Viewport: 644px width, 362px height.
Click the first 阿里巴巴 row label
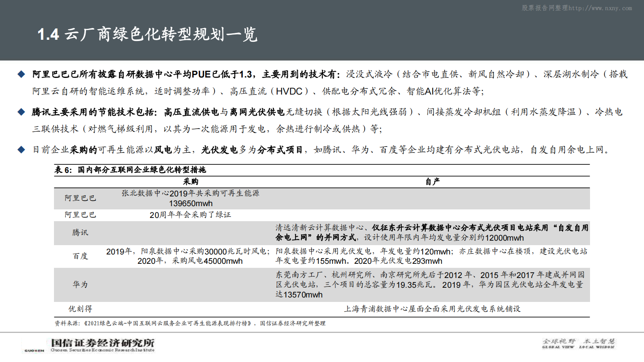coord(80,198)
